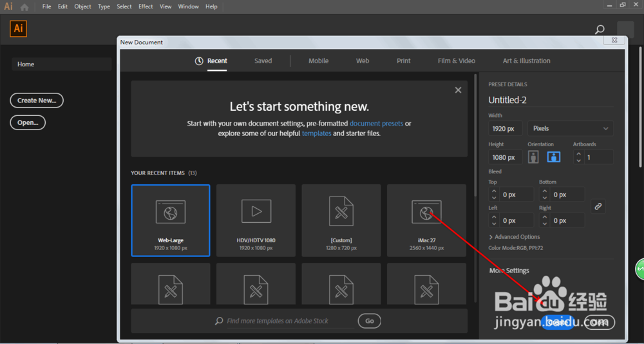Open the Window menu
Viewport: 644px width, 344px height.
pyautogui.click(x=188, y=6)
